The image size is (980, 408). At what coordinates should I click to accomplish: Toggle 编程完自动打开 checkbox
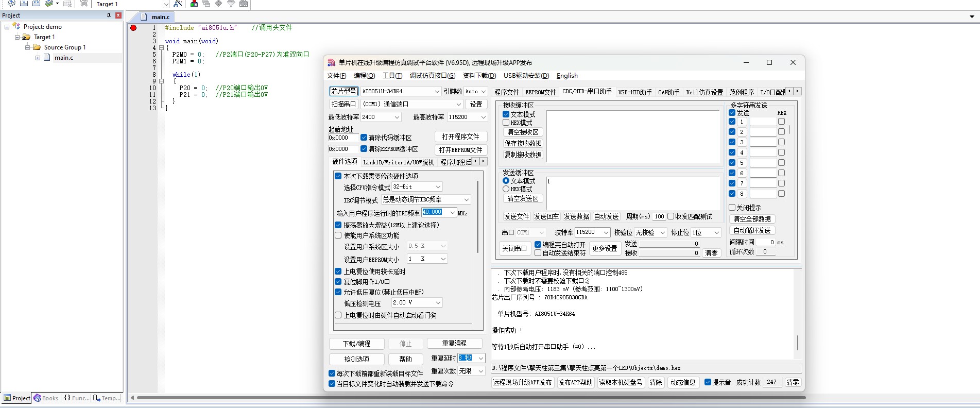(538, 245)
